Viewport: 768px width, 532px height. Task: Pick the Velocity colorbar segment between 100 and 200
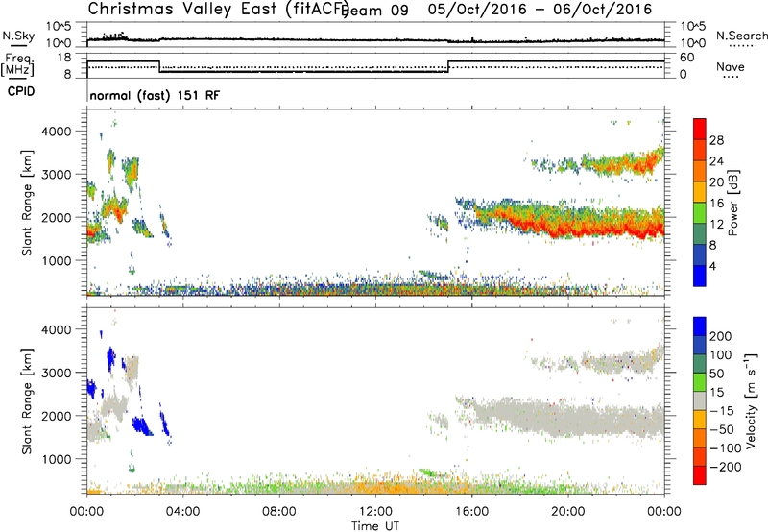pos(700,345)
